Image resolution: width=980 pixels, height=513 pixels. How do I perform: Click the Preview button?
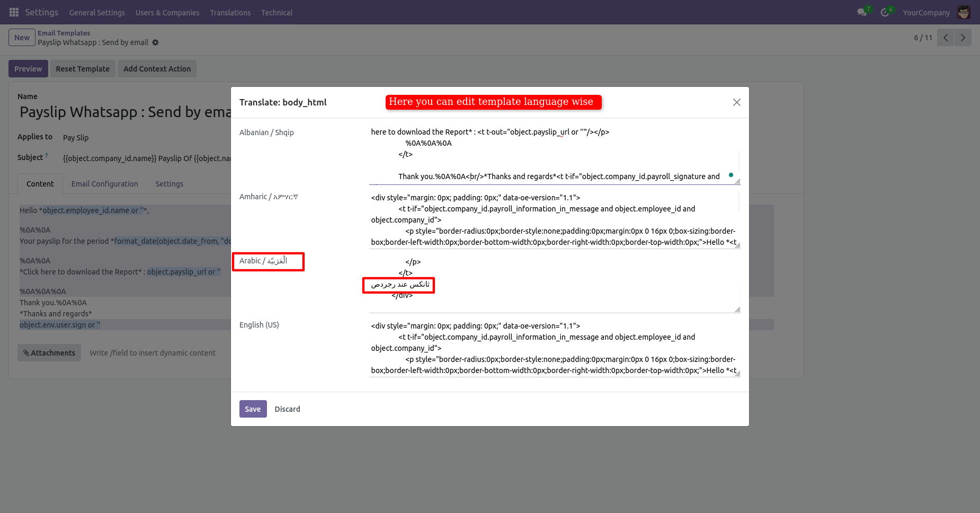click(x=28, y=69)
